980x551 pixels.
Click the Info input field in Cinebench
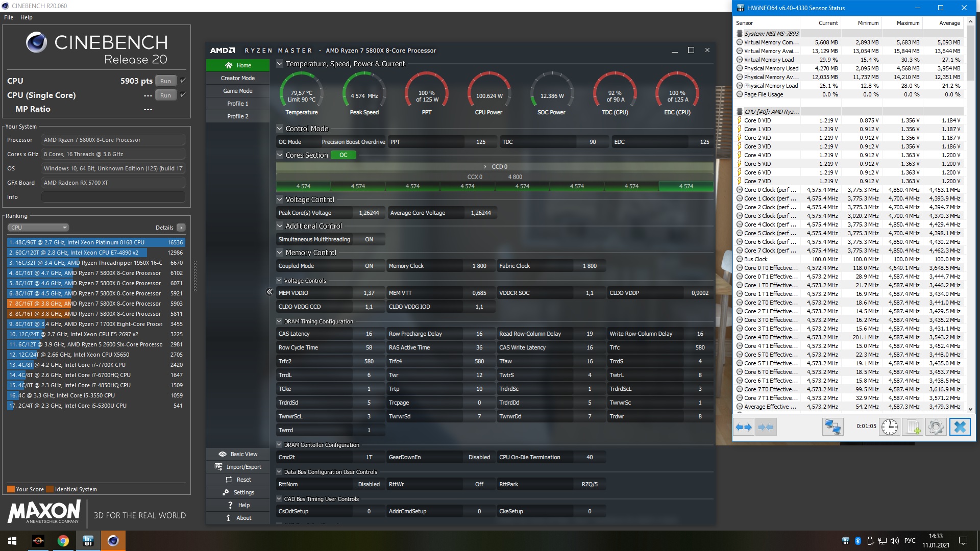point(113,197)
